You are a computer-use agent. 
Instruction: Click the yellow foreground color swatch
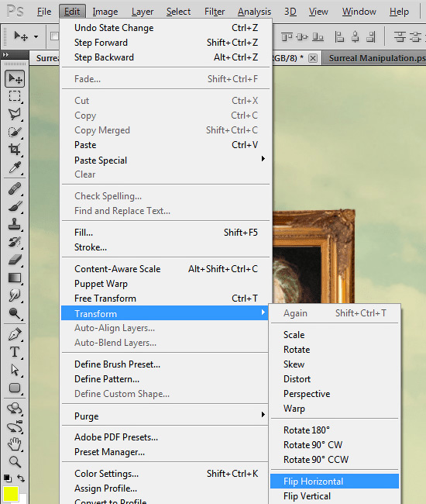click(x=11, y=494)
